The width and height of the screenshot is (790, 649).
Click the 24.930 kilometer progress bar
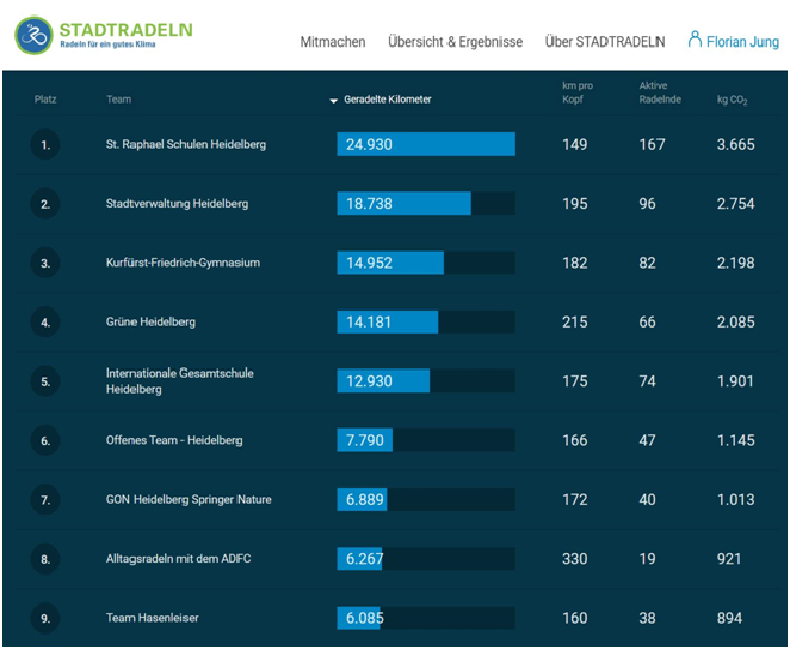coord(426,144)
